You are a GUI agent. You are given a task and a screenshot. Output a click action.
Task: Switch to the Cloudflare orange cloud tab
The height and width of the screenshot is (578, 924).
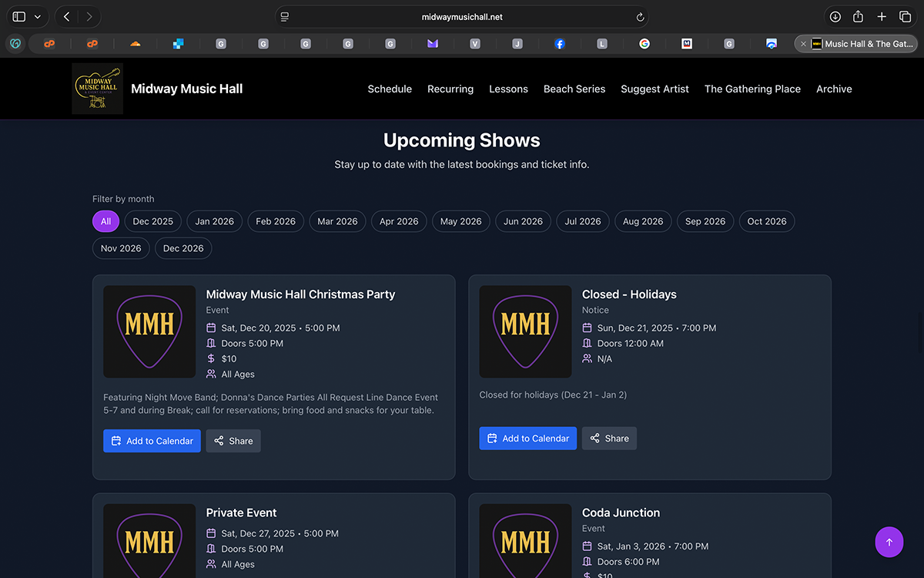[x=136, y=44]
